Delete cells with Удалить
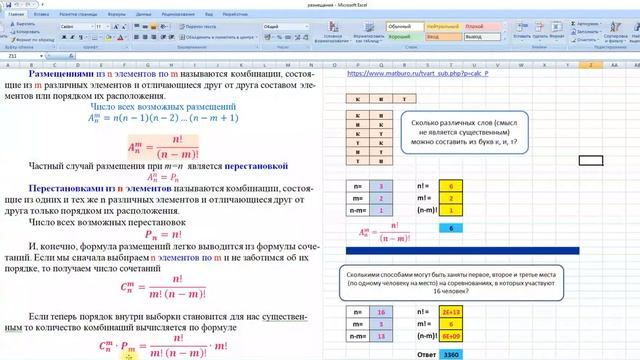This screenshot has height=360, width=640. pos(540,31)
